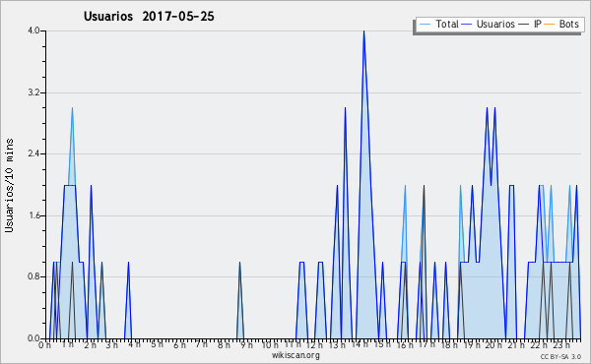Click the x-axis label '1 h'

67,344
